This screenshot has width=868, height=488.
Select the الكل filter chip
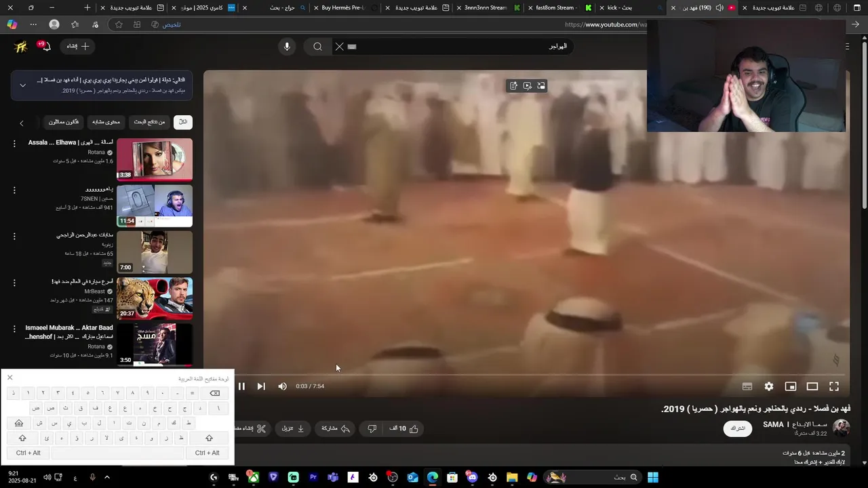click(x=183, y=122)
